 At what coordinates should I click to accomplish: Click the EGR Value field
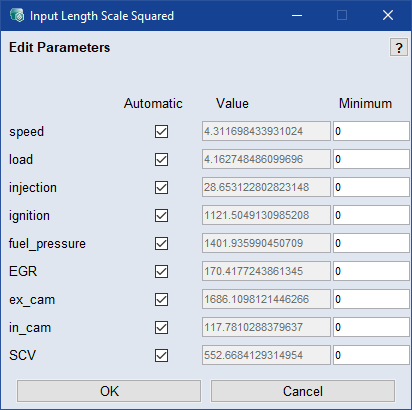click(x=266, y=271)
